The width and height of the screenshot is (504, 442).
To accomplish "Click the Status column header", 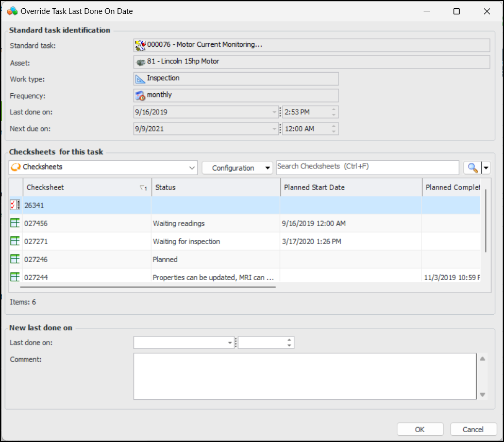I will 216,188.
